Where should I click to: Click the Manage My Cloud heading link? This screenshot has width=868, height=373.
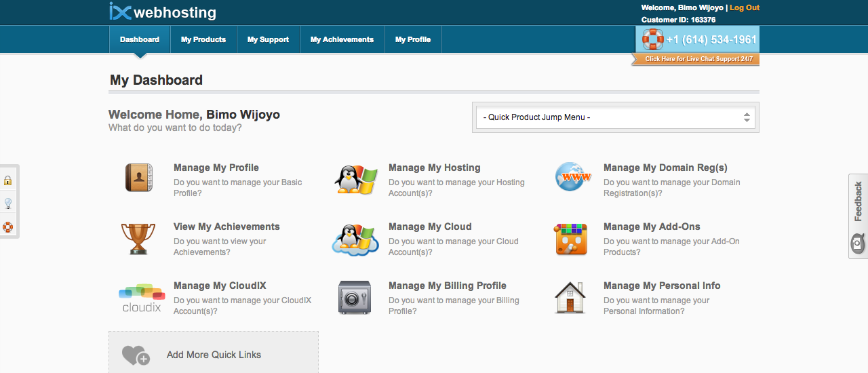[430, 227]
